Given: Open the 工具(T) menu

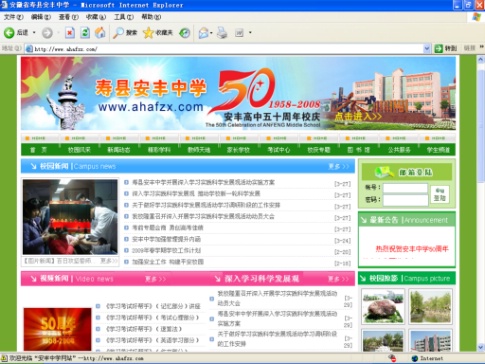Looking at the screenshot, I should (124, 17).
